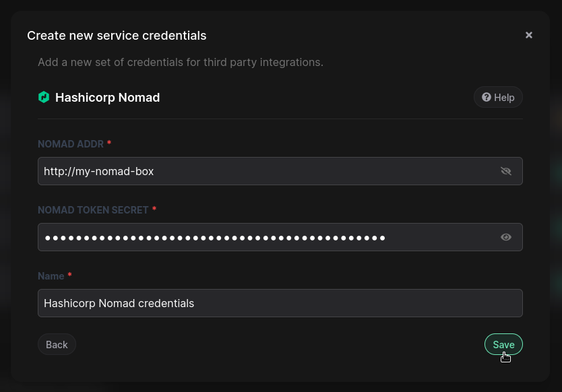Click the red asterisk beside NOMAD ADDR
This screenshot has height=392, width=562.
(109, 144)
